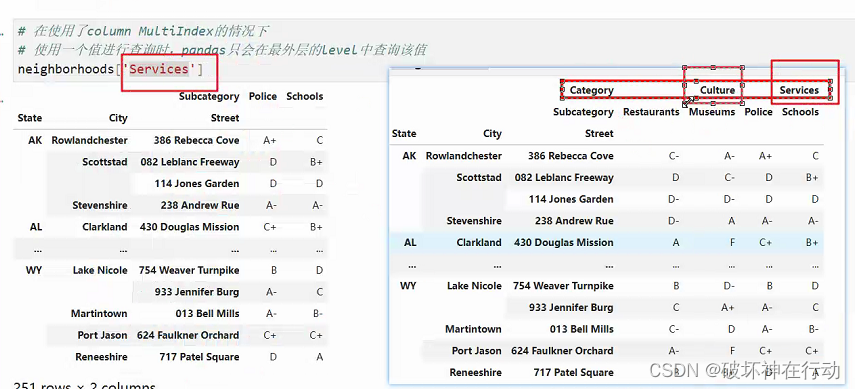Click 717 Patel Square in the two-column output
The width and height of the screenshot is (855, 389).
point(200,357)
